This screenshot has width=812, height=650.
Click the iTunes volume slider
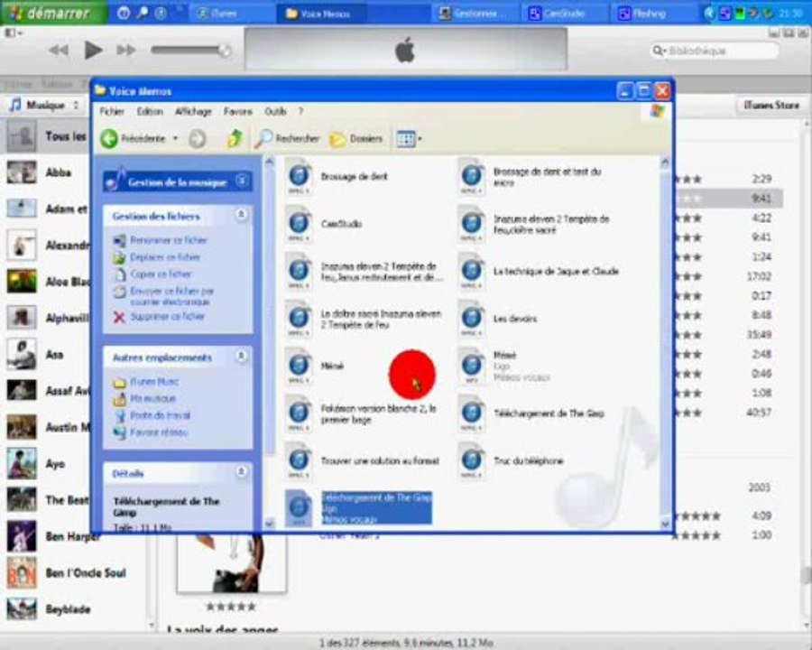(191, 51)
